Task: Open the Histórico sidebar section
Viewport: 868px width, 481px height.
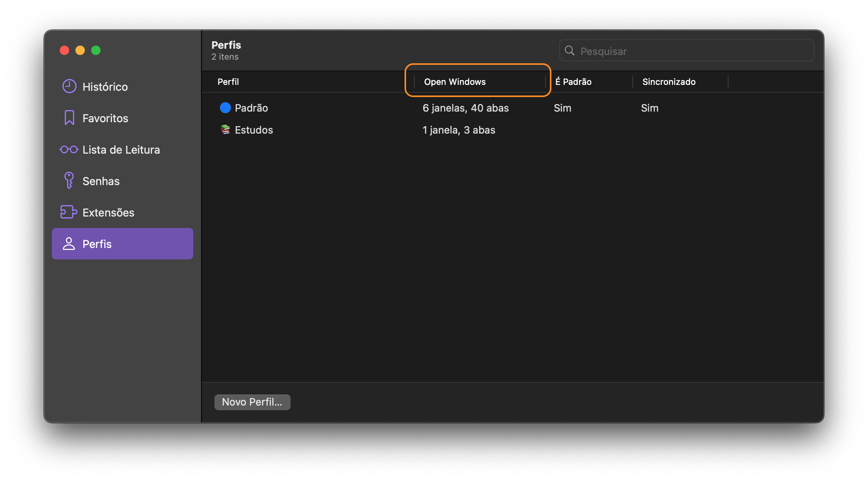Action: pyautogui.click(x=105, y=86)
